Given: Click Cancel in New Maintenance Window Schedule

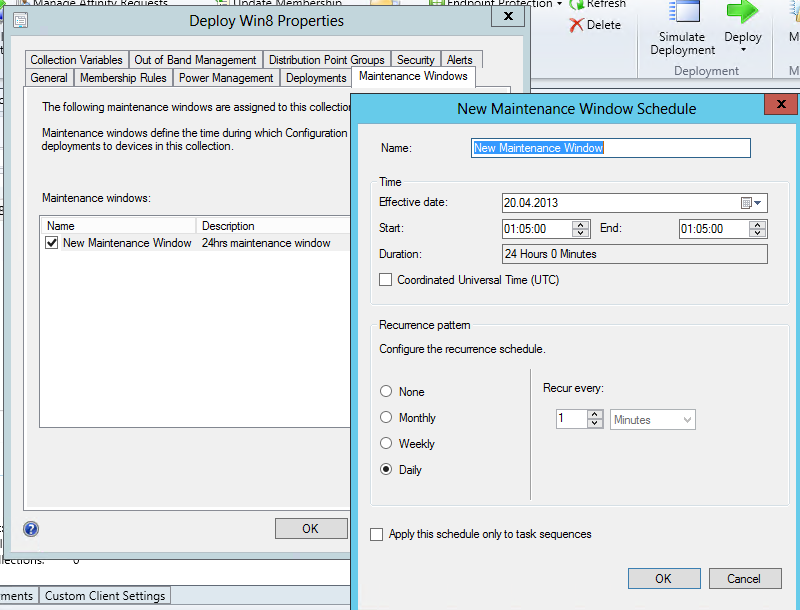Looking at the screenshot, I should tap(744, 578).
